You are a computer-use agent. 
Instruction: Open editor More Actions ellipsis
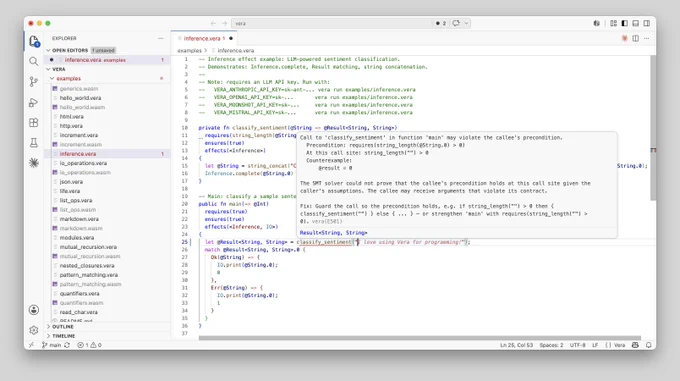(x=647, y=39)
